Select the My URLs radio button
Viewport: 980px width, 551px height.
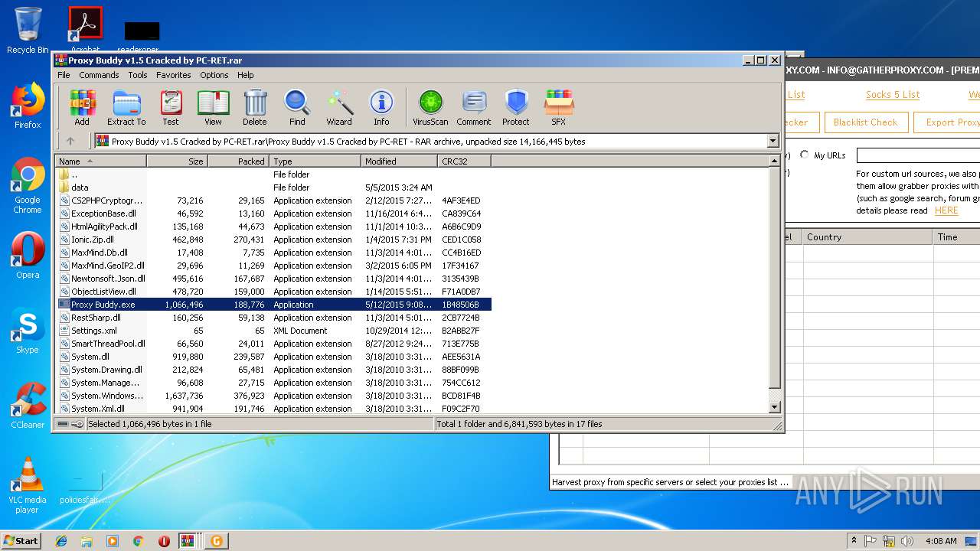(804, 155)
